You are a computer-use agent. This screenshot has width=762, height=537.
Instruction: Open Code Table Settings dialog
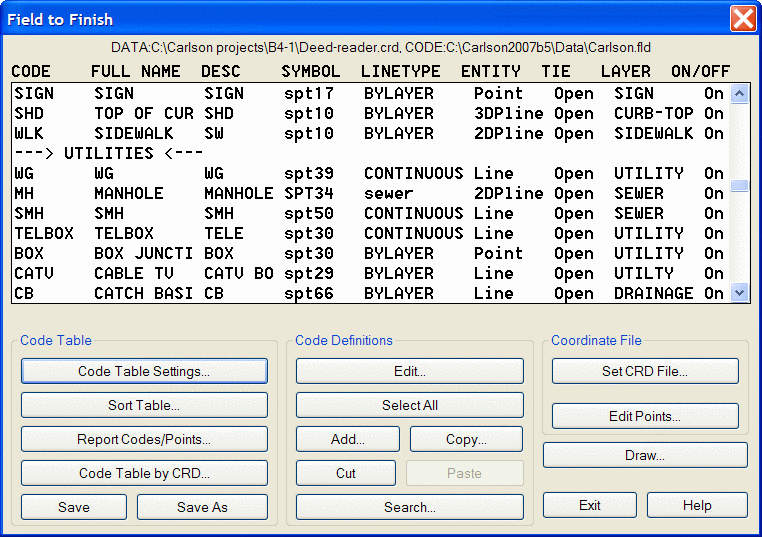144,371
